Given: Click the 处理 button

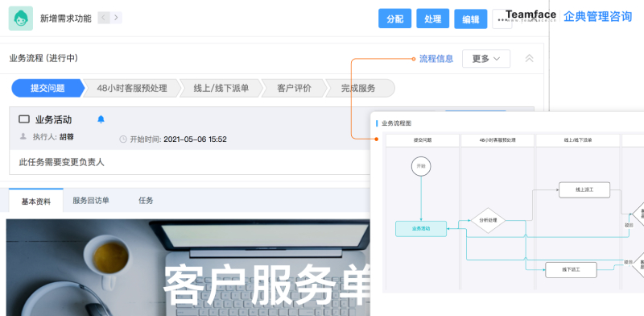Looking at the screenshot, I should [432, 19].
